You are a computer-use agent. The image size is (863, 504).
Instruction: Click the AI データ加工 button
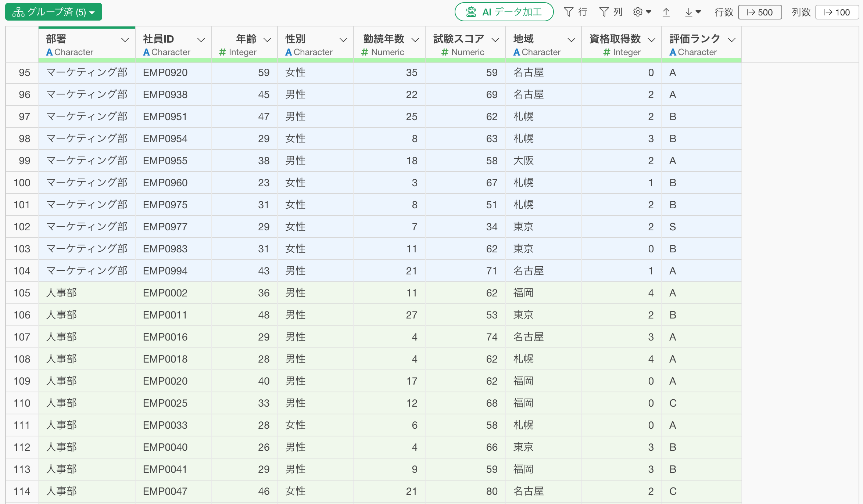[x=504, y=12]
